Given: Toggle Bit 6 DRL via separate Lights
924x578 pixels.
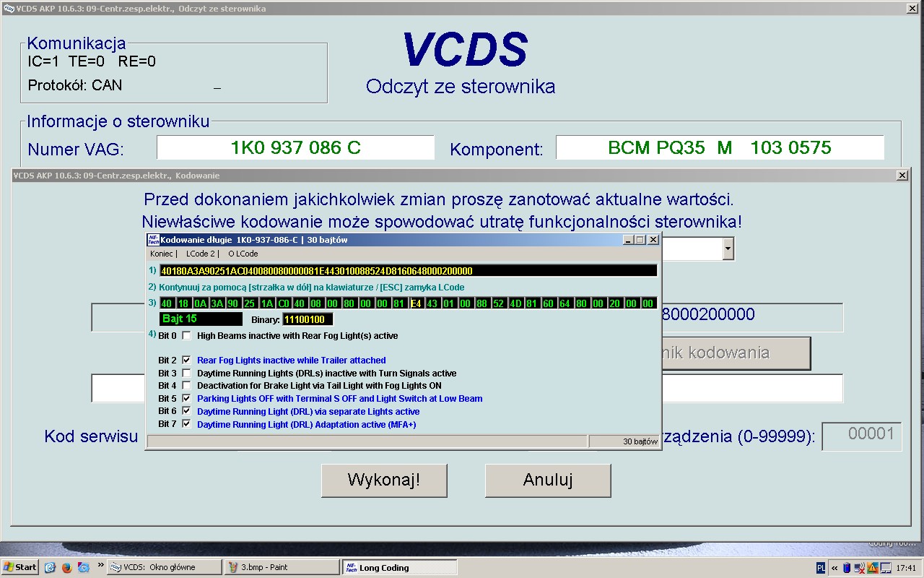Looking at the screenshot, I should [186, 412].
